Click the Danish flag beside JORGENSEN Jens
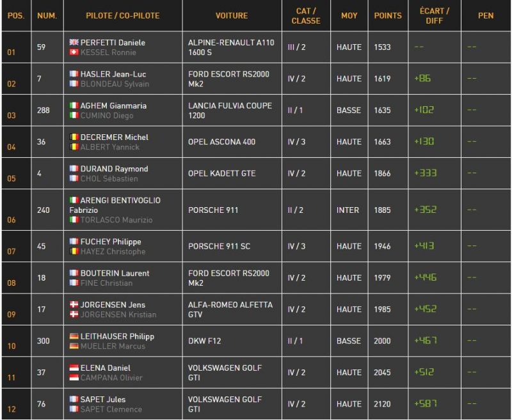The height and width of the screenshot is (420, 512). pos(74,304)
